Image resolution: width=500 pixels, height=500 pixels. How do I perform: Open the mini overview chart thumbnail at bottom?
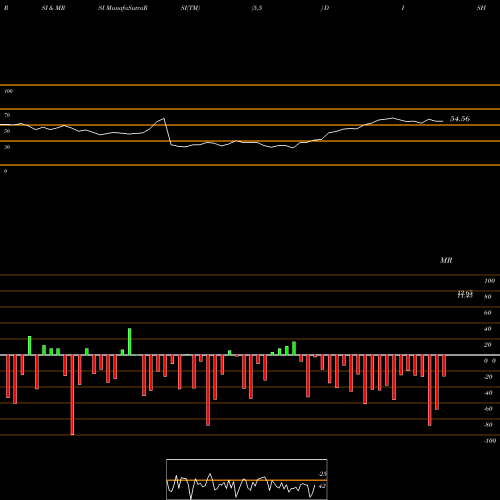[247, 479]
